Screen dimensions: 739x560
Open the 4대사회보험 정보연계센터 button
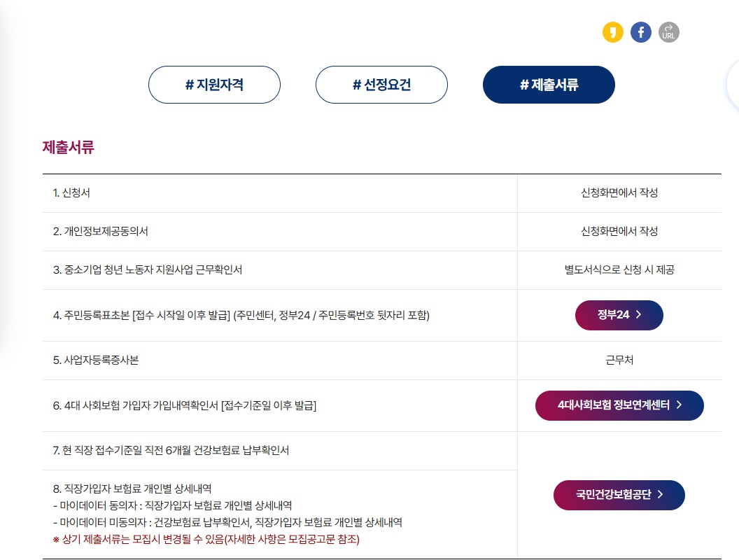(x=619, y=405)
